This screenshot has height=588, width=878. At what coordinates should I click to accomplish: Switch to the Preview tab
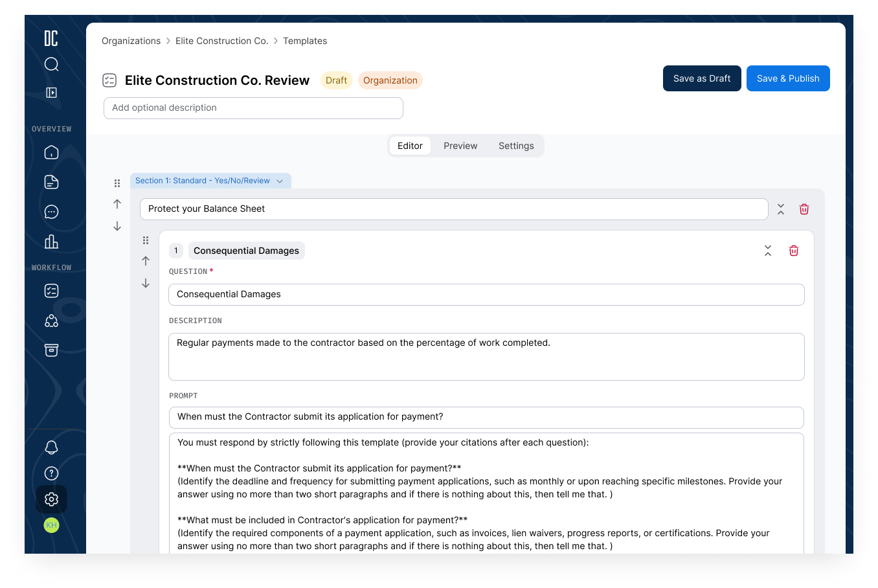click(460, 146)
